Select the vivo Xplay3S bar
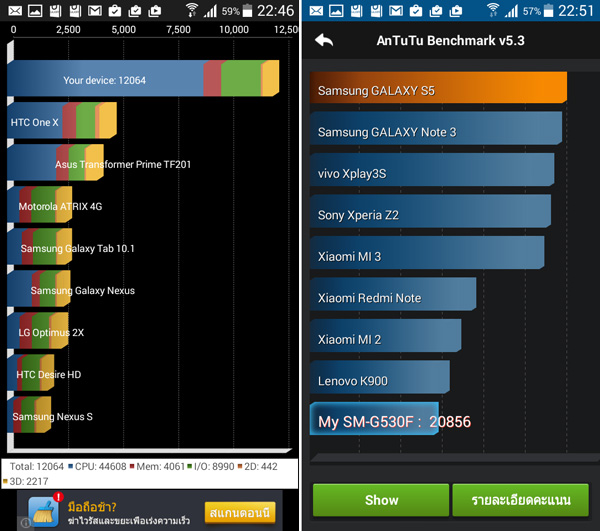 [x=432, y=170]
